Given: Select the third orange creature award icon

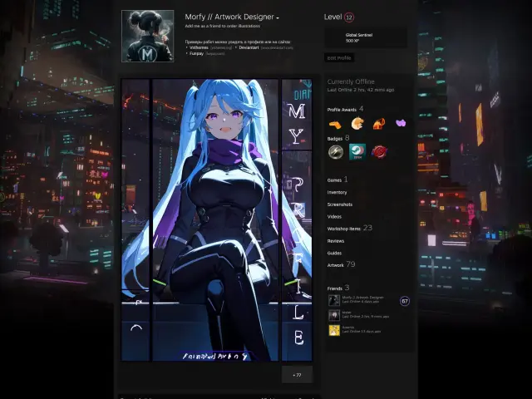Looking at the screenshot, I should 379,124.
